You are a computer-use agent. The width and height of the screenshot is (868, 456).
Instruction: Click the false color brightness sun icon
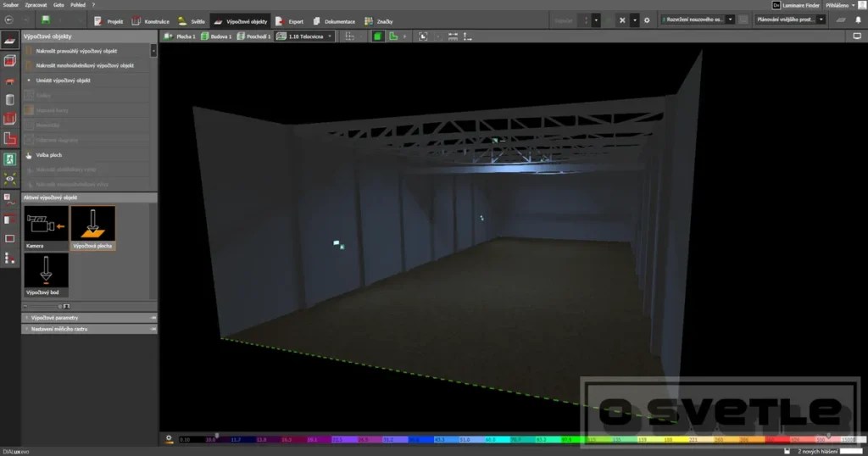pos(169,439)
